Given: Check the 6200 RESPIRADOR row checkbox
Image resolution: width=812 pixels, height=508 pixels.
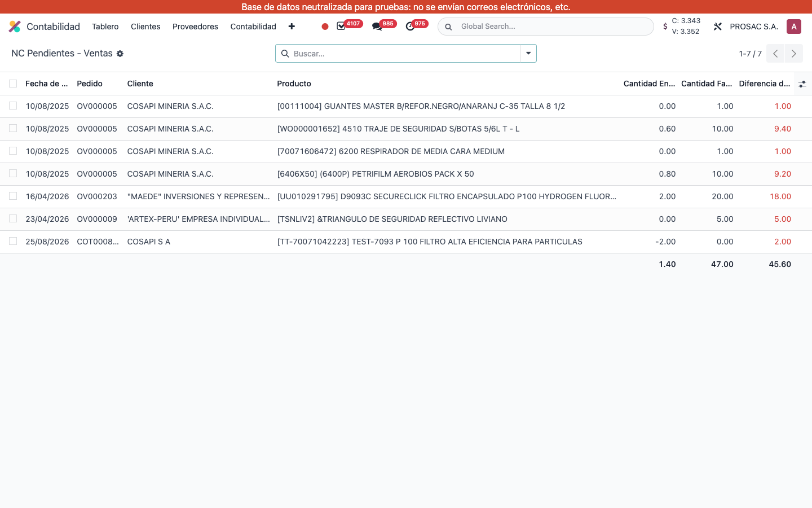Looking at the screenshot, I should (x=13, y=151).
